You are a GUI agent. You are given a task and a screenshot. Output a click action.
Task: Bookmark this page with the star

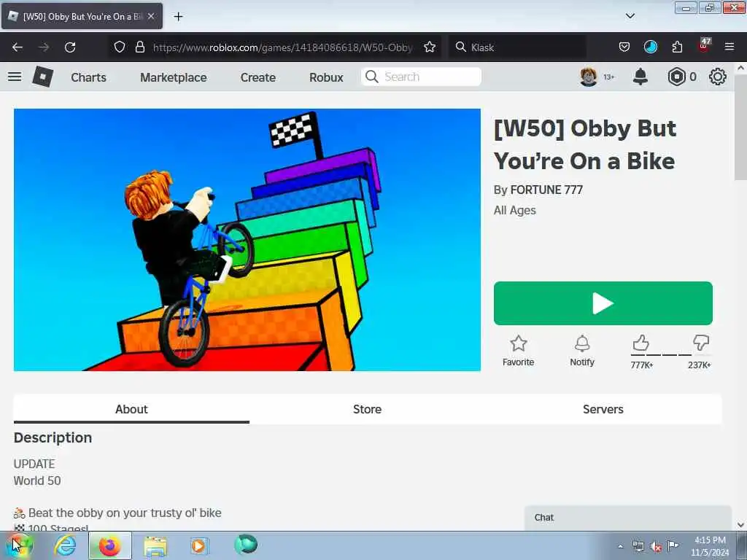point(430,47)
